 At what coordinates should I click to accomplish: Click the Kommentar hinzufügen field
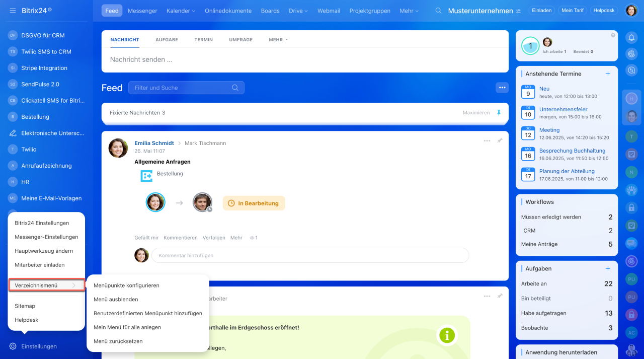point(310,255)
